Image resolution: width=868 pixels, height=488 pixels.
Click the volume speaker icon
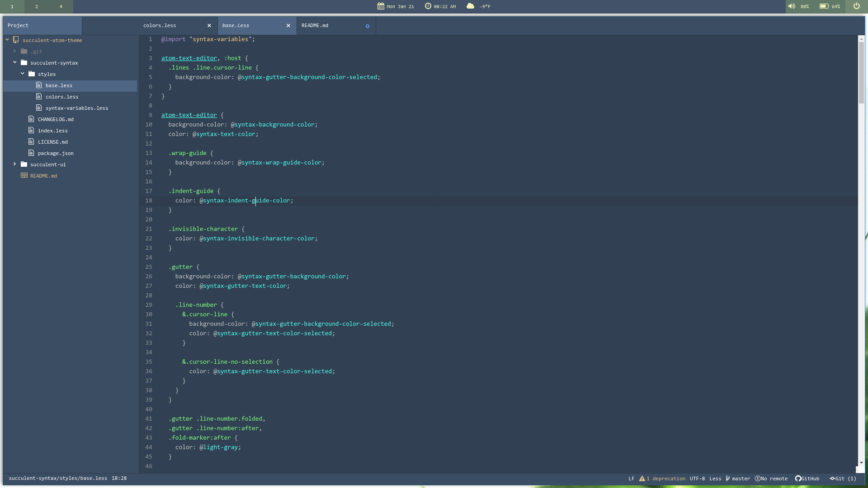tap(792, 6)
